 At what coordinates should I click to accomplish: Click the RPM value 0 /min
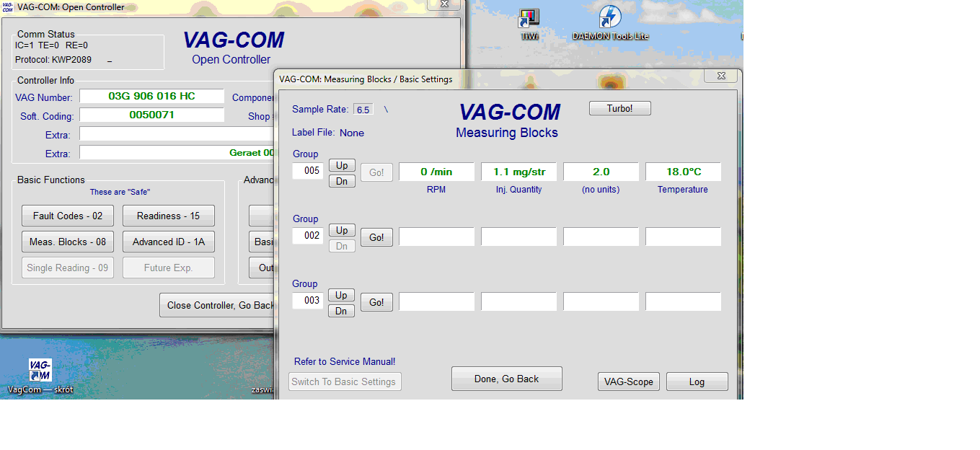(x=436, y=172)
